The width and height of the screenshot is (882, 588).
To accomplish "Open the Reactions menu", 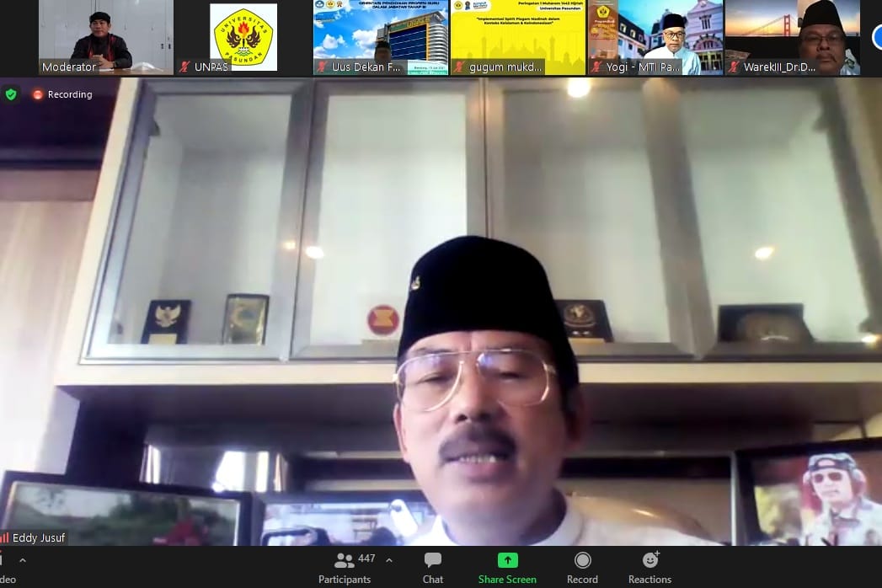I will click(649, 569).
